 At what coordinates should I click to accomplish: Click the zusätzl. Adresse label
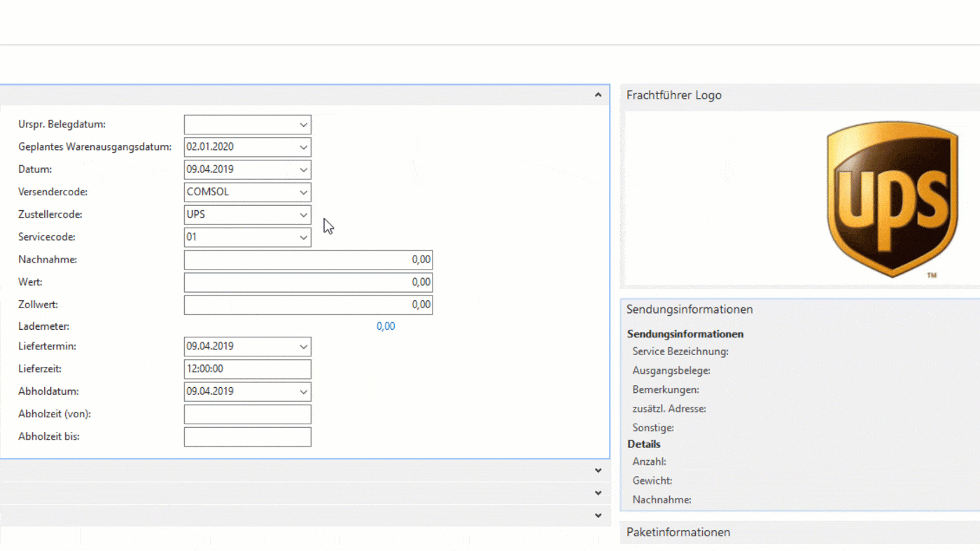(x=669, y=408)
